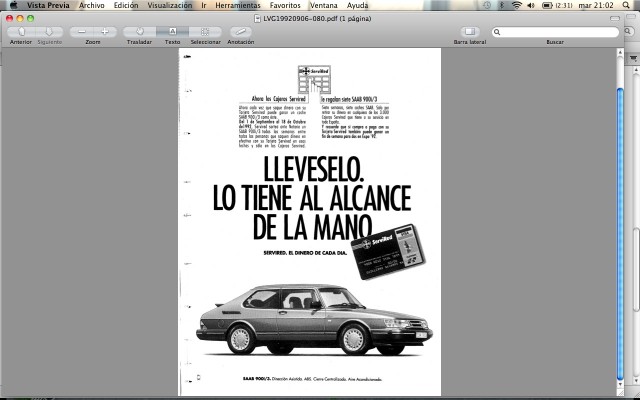Click the Anotación toolbar icon
The image size is (640, 400).
coord(241,32)
